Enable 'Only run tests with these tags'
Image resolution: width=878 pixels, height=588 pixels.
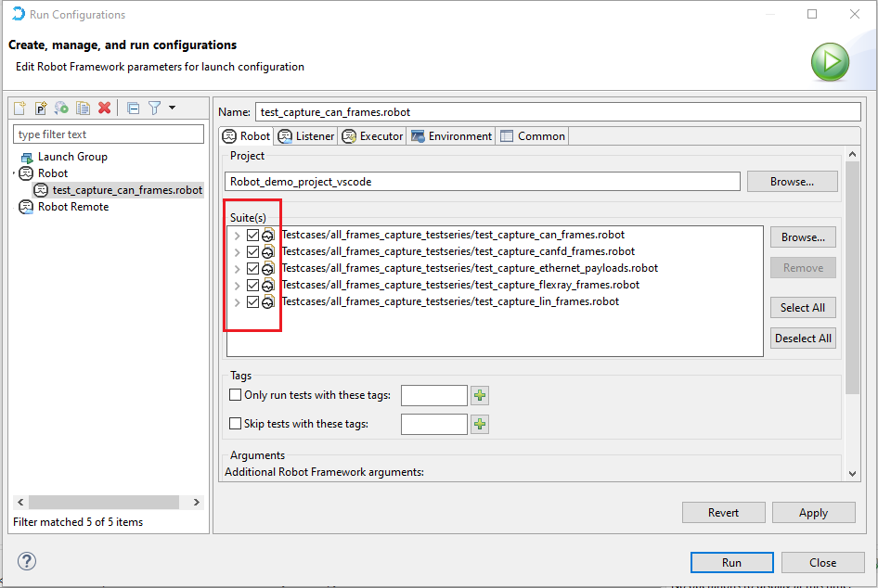[235, 395]
